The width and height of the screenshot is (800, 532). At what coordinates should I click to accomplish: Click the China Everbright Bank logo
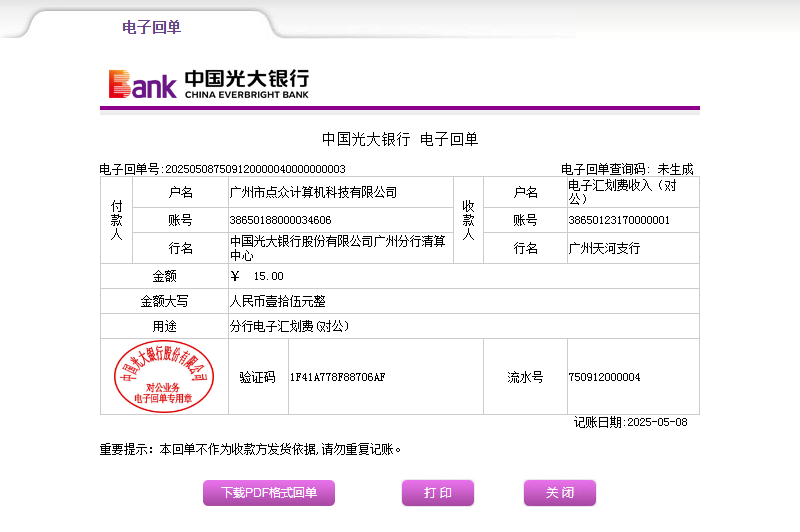[209, 84]
